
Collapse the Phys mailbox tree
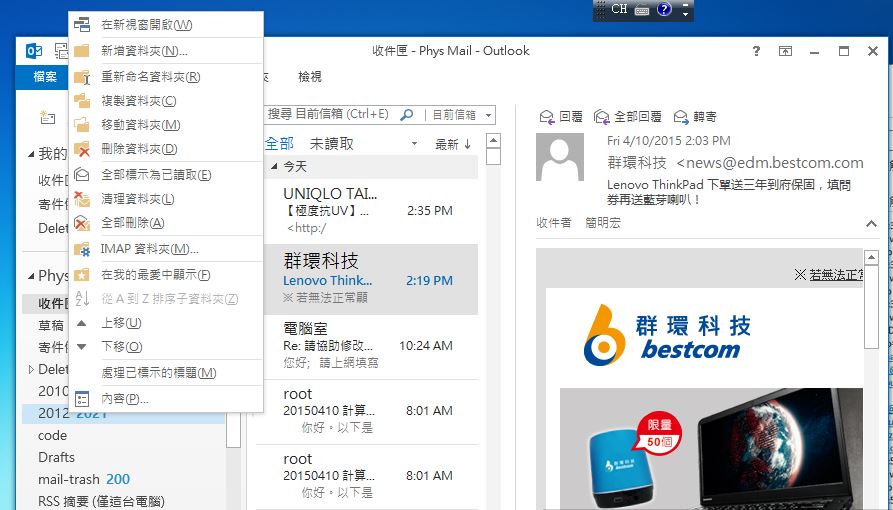31,276
